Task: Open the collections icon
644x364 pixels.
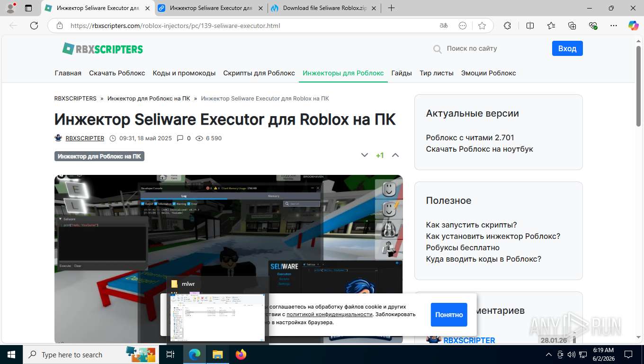Action: click(x=572, y=26)
